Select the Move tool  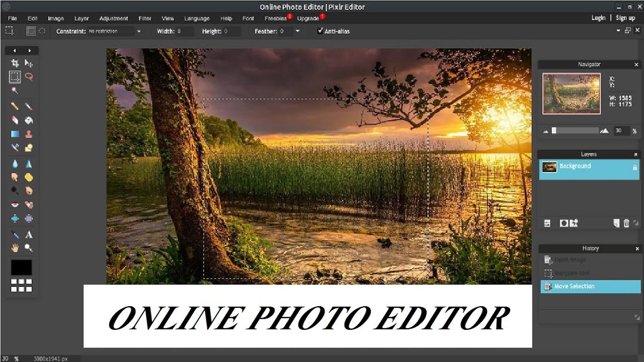tap(29, 63)
